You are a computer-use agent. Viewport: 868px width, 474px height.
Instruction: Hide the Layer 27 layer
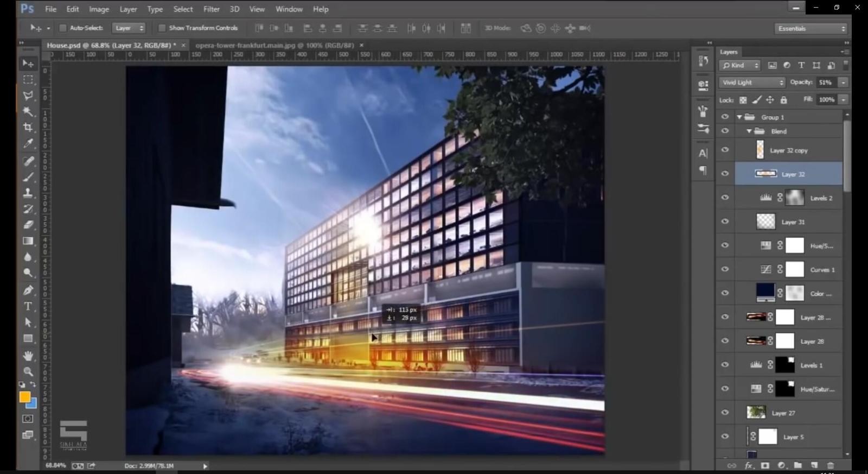tap(725, 413)
